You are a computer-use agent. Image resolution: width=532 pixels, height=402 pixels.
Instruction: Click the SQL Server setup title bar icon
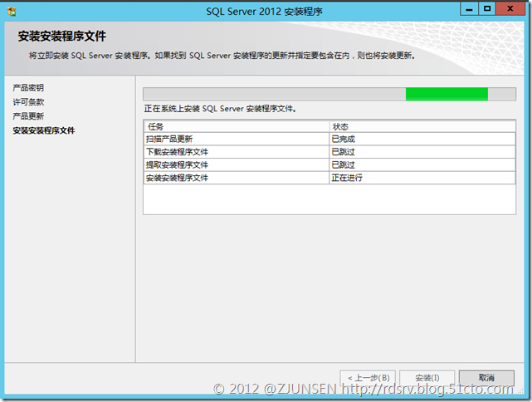point(11,11)
